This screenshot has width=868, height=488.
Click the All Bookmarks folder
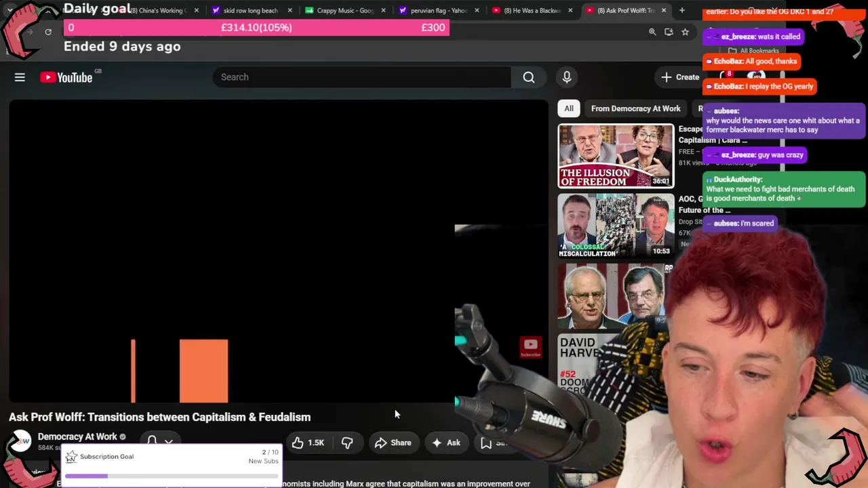pyautogui.click(x=754, y=51)
